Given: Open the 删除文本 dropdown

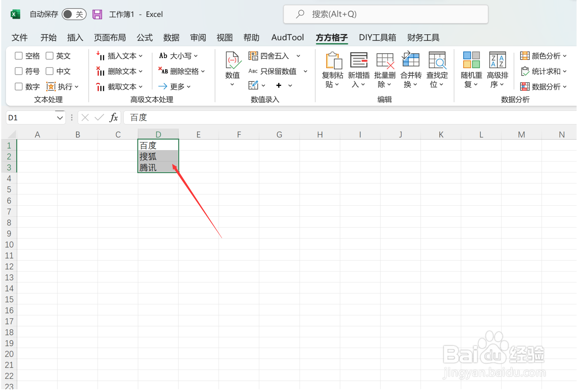Looking at the screenshot, I should click(119, 71).
